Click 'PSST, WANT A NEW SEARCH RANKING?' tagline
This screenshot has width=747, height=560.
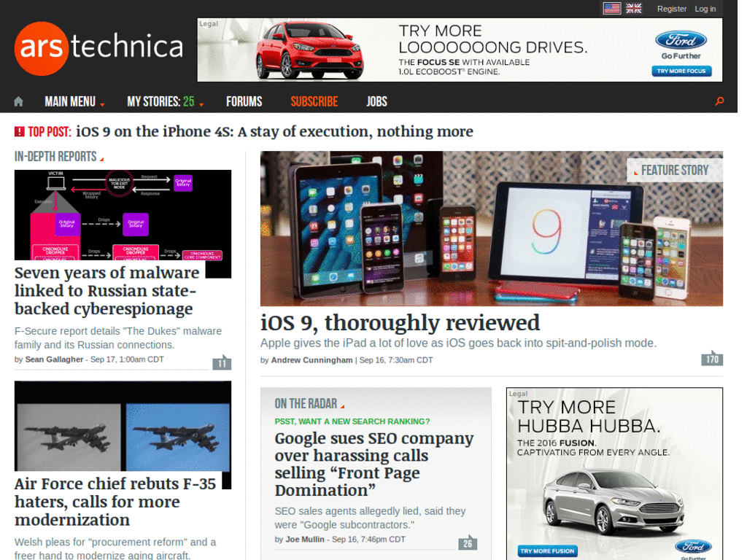pyautogui.click(x=352, y=421)
